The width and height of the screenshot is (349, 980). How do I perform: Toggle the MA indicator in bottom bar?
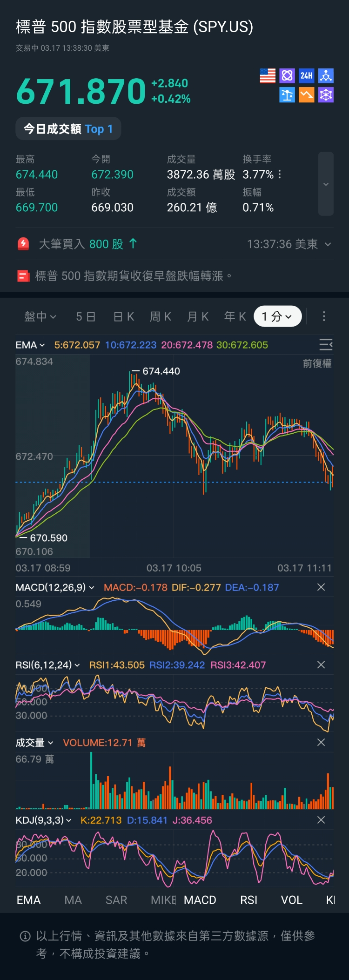click(73, 900)
